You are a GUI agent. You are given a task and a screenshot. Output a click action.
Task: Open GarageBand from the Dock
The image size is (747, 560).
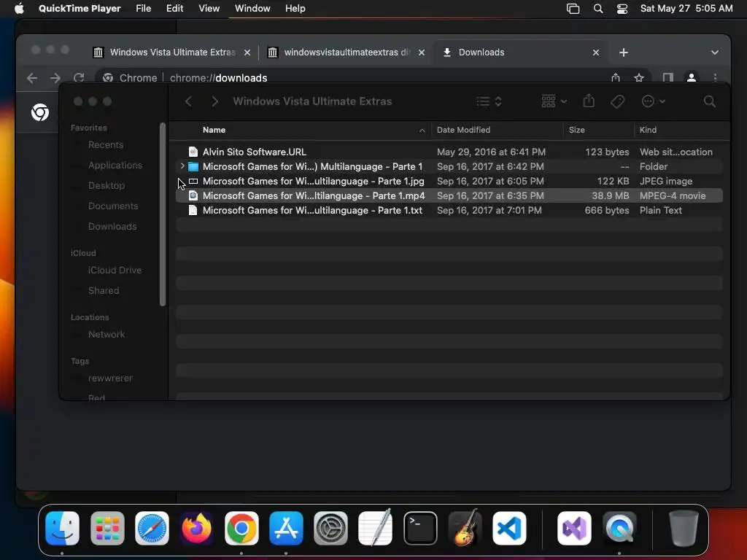(x=465, y=528)
